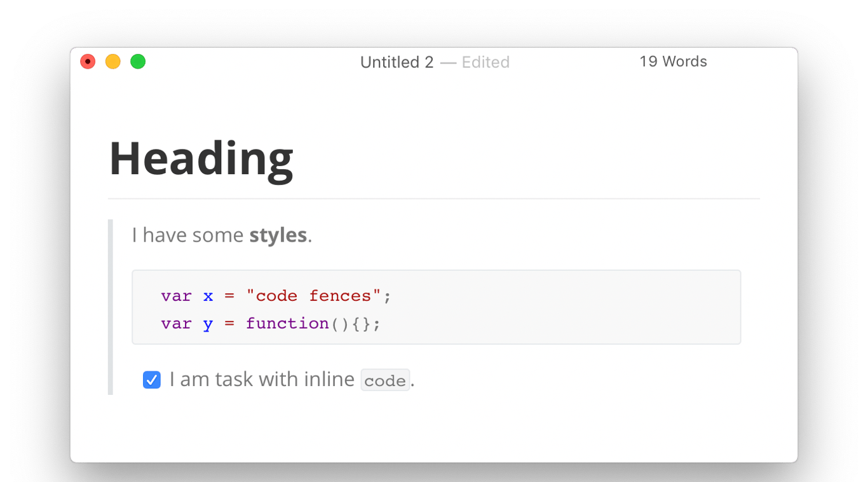
Task: Click the bold word "styles"
Action: point(278,235)
